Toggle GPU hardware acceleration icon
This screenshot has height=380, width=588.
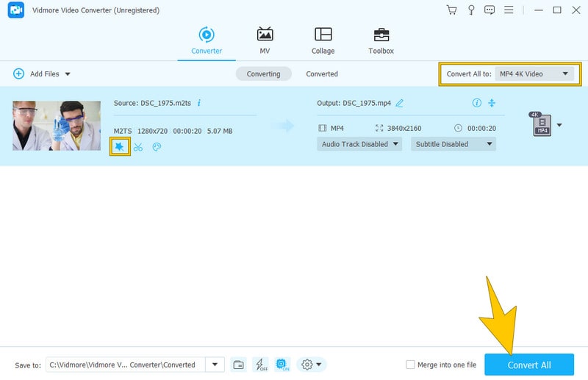pos(282,365)
